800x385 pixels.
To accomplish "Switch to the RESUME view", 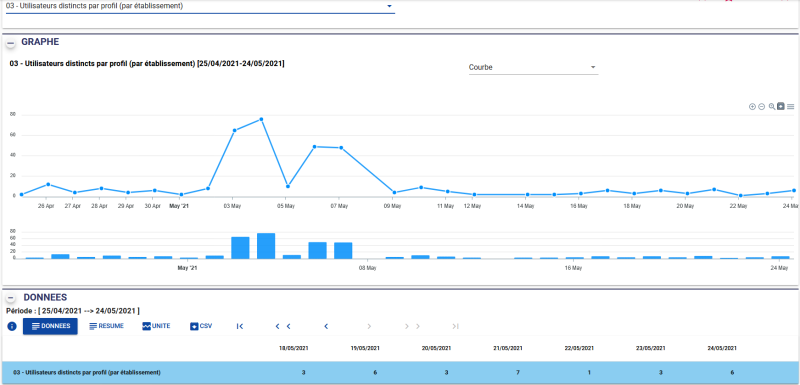I will pos(107,326).
